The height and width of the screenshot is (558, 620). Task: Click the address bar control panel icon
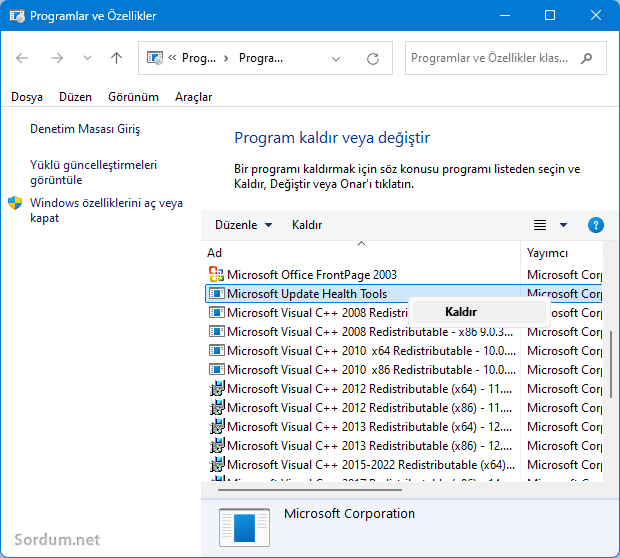155,58
